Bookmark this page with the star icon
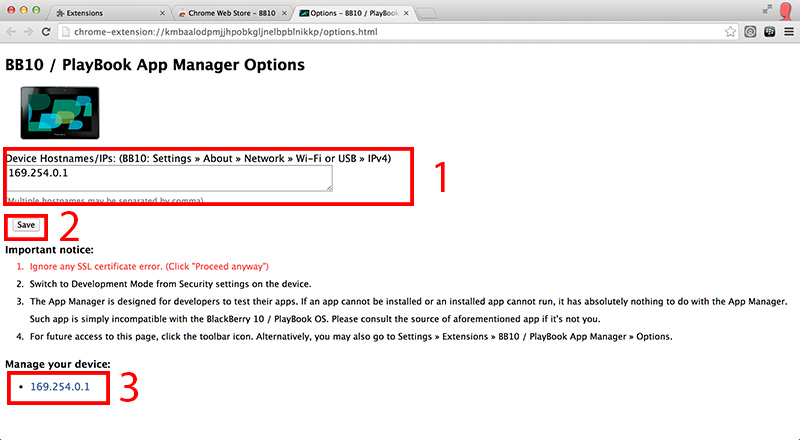This screenshot has height=440, width=800. pyautogui.click(x=730, y=32)
